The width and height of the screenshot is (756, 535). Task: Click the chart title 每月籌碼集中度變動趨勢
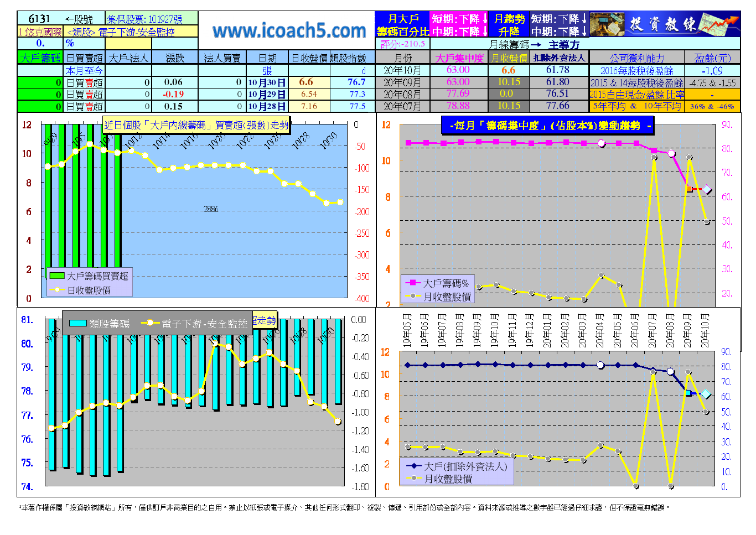547,126
